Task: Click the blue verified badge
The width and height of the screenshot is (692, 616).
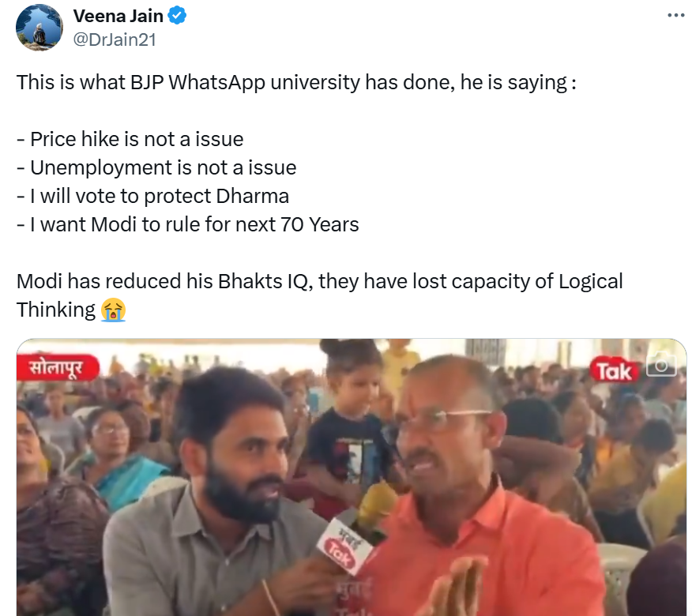Action: click(177, 16)
